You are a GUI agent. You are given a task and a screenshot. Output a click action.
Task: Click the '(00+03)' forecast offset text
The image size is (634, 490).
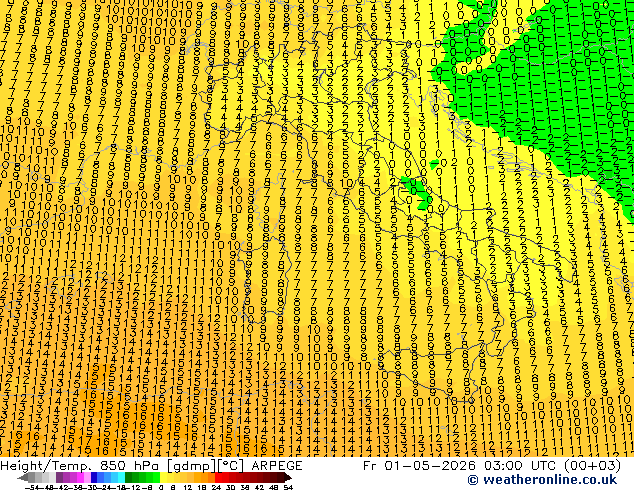pyautogui.click(x=592, y=466)
